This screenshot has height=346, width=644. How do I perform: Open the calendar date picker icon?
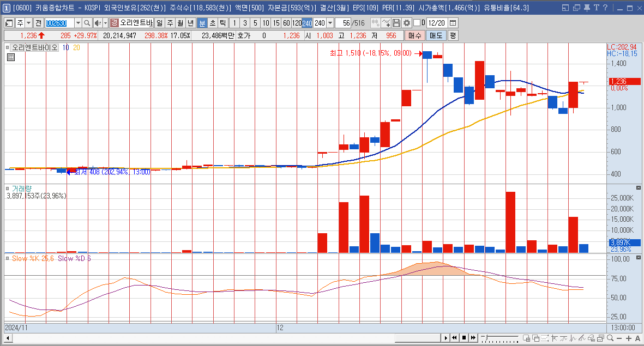pos(453,23)
